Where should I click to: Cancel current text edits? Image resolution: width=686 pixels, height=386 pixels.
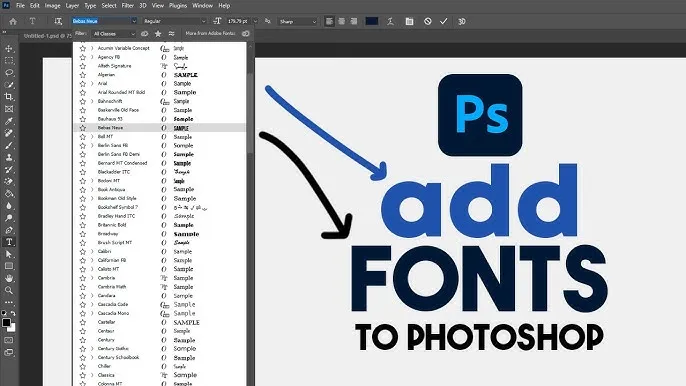428,21
